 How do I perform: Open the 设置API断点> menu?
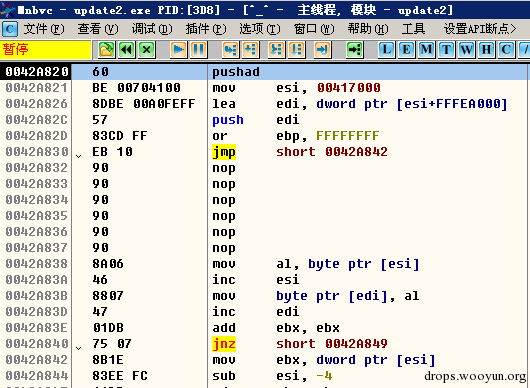pyautogui.click(x=480, y=29)
